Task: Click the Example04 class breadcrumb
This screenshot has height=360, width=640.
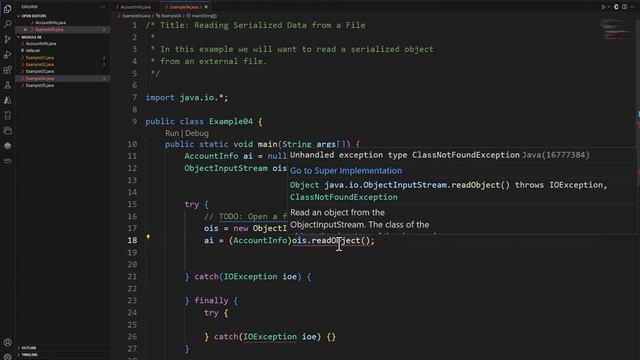Action: coord(170,16)
